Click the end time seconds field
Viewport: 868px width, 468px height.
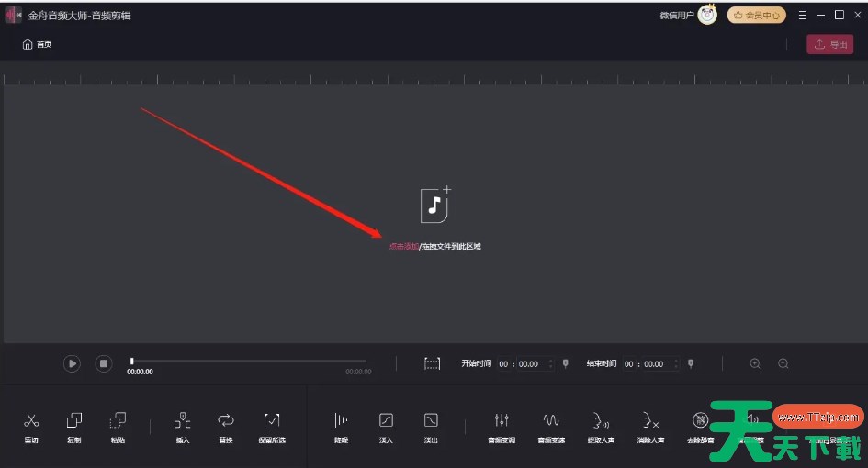click(x=654, y=364)
